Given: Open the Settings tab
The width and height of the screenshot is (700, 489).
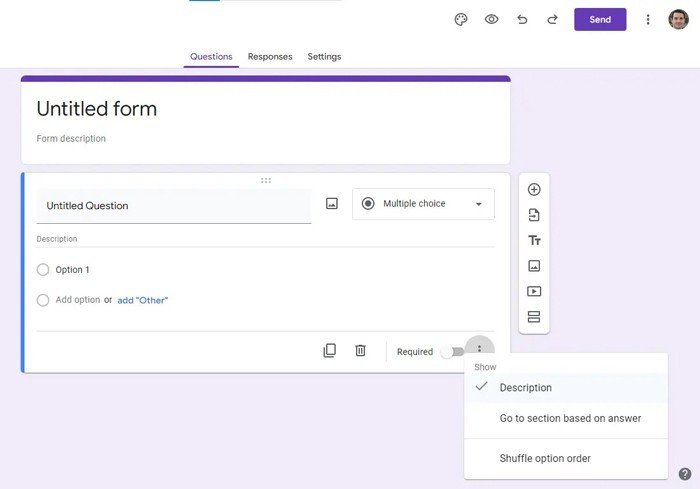Looking at the screenshot, I should tap(324, 57).
